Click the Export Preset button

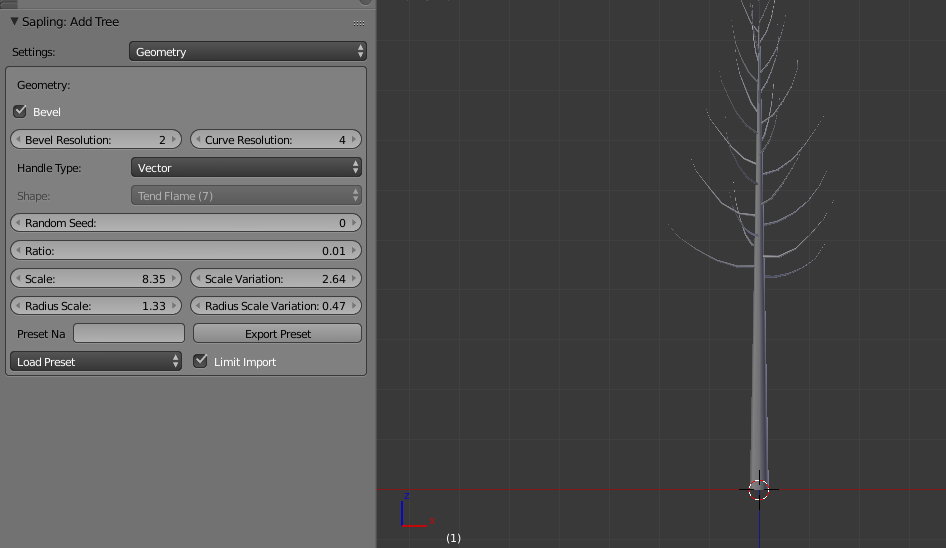tap(278, 334)
